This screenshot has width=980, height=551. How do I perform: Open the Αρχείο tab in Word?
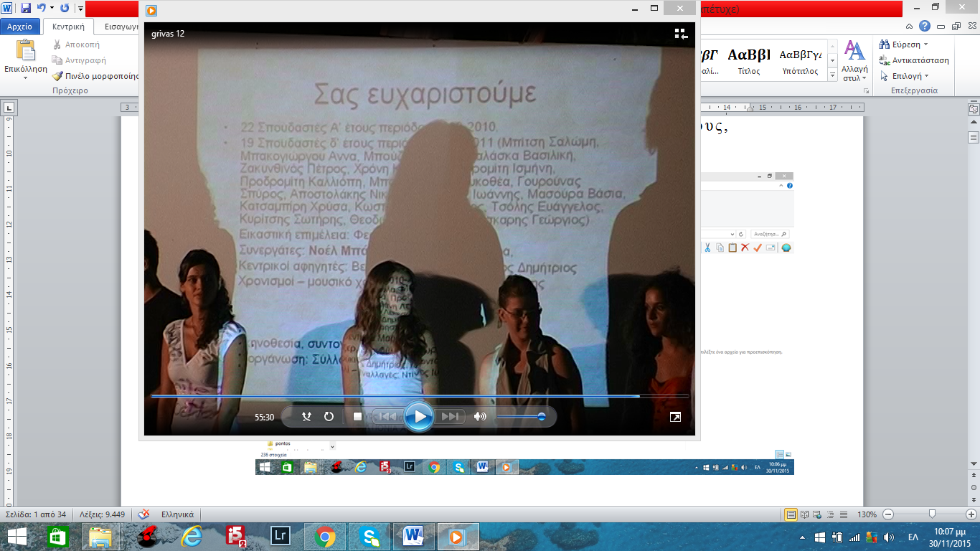pos(19,27)
